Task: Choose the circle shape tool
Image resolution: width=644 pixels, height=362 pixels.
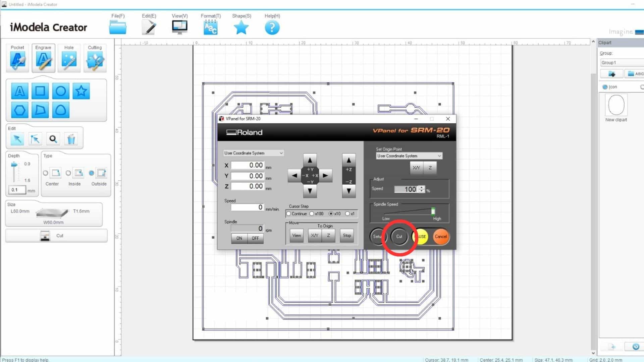Action: (x=61, y=91)
